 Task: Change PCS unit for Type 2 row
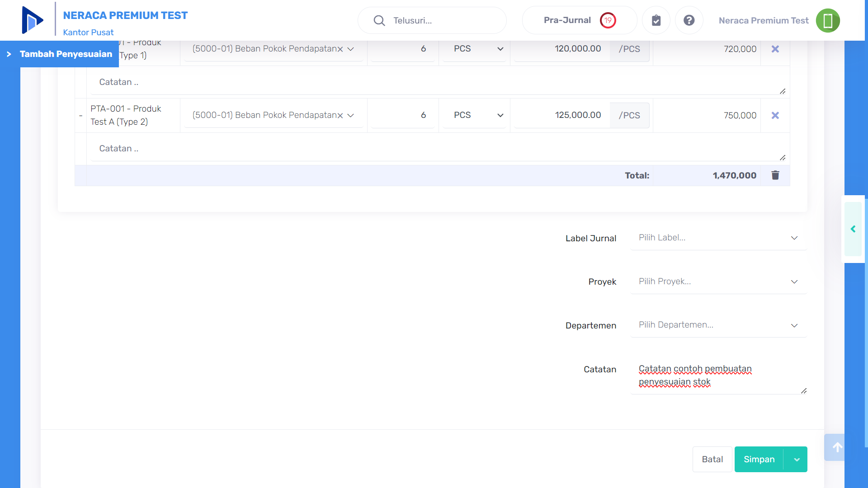(x=478, y=115)
